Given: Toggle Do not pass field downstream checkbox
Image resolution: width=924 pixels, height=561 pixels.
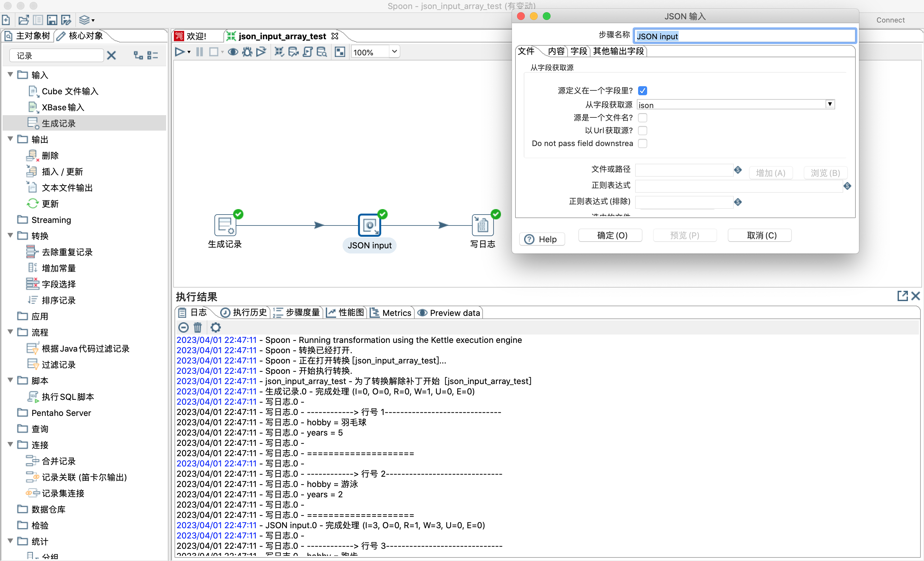Looking at the screenshot, I should click(x=642, y=143).
